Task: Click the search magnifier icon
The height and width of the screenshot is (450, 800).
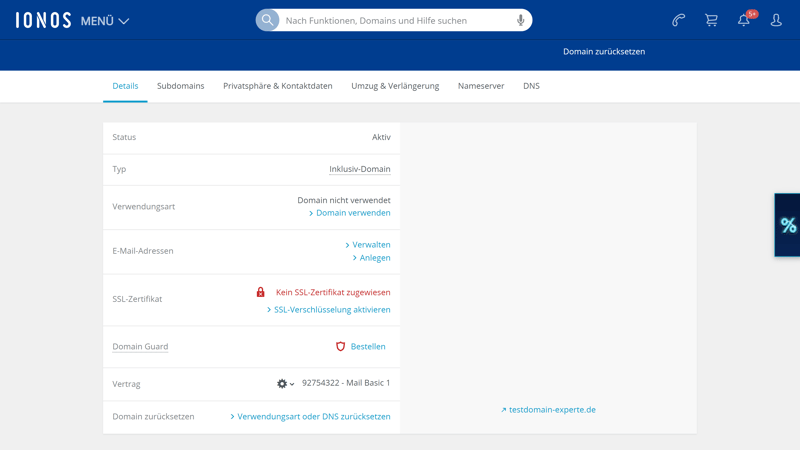Action: [x=267, y=20]
